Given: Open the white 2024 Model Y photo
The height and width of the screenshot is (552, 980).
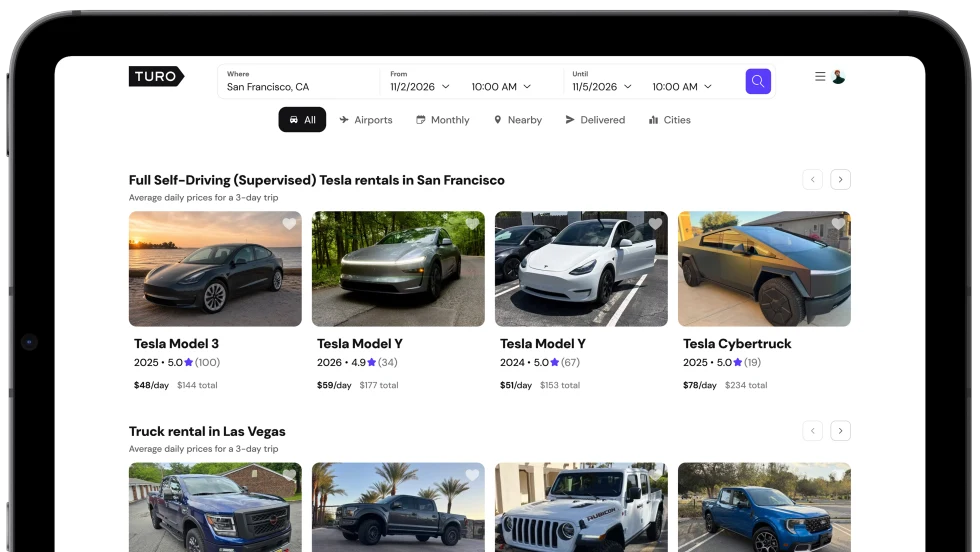Looking at the screenshot, I should pos(581,269).
